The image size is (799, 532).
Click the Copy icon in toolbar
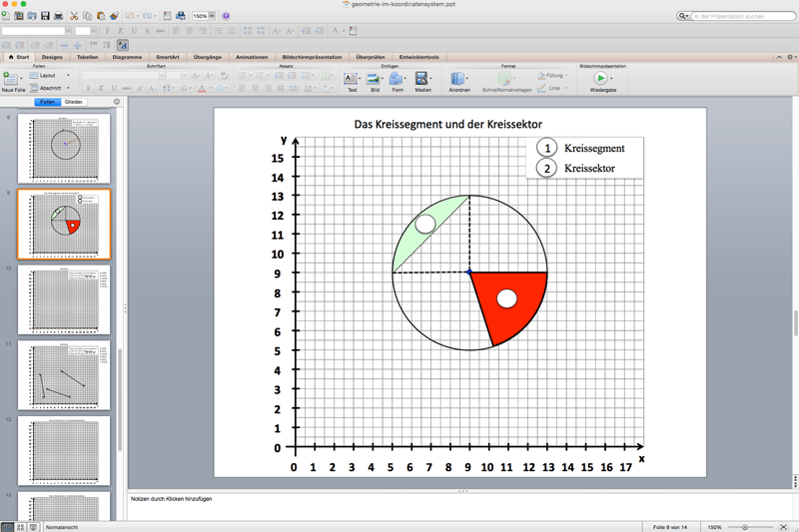click(88, 16)
